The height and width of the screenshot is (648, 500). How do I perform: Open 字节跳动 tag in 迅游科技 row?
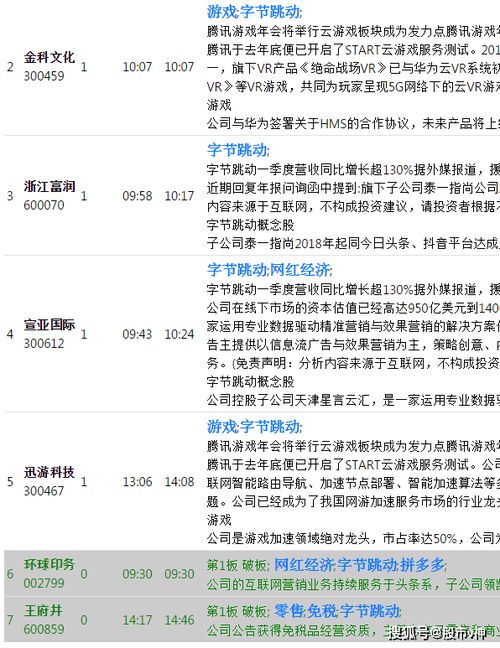click(x=271, y=426)
